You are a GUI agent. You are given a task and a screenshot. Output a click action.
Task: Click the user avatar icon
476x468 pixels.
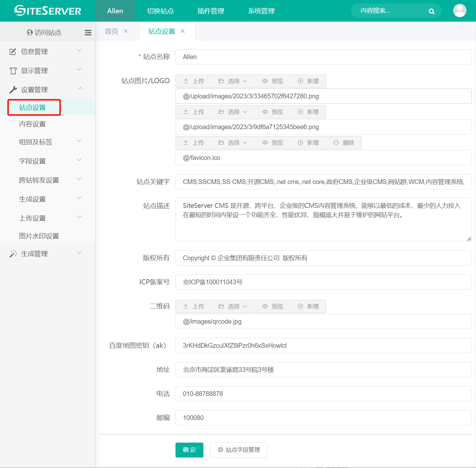point(460,11)
